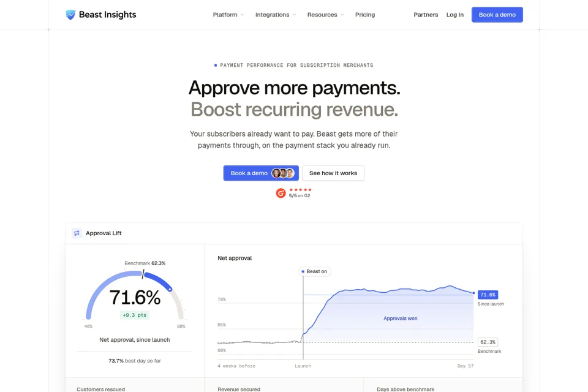Click the Boost recurring revenue headline
This screenshot has height=392, width=588.
(295, 110)
